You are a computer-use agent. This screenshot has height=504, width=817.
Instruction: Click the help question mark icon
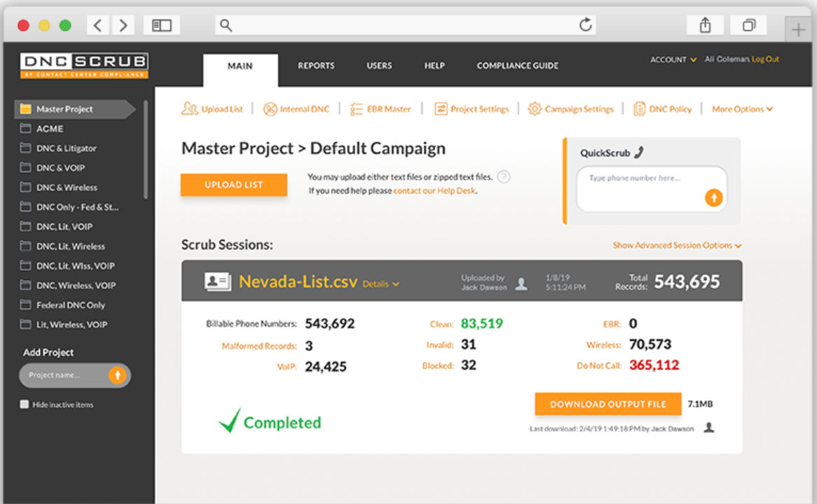[503, 177]
